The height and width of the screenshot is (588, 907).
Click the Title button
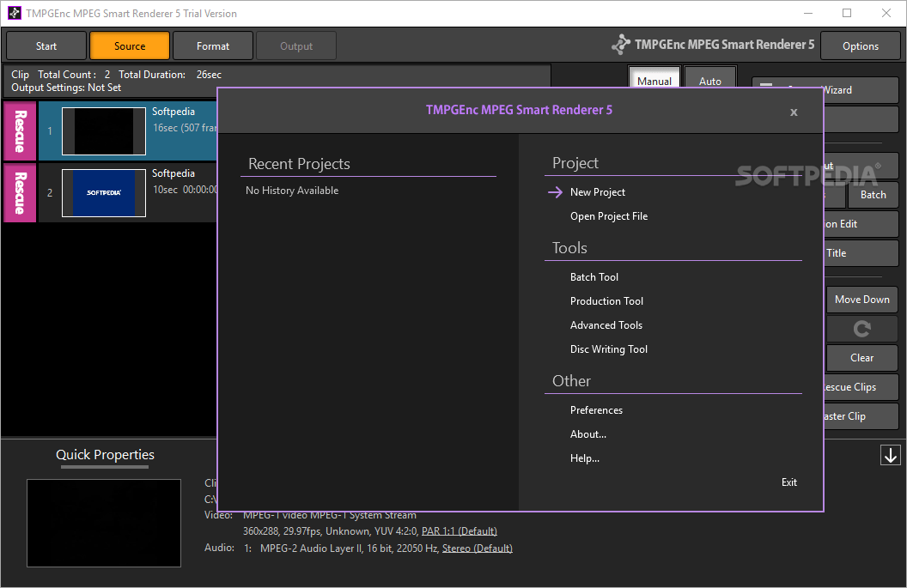pyautogui.click(x=861, y=252)
